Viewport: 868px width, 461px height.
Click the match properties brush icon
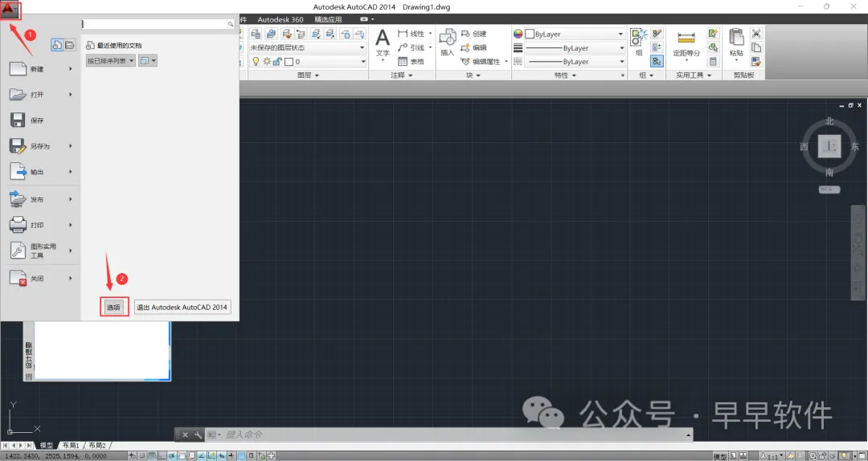click(756, 61)
